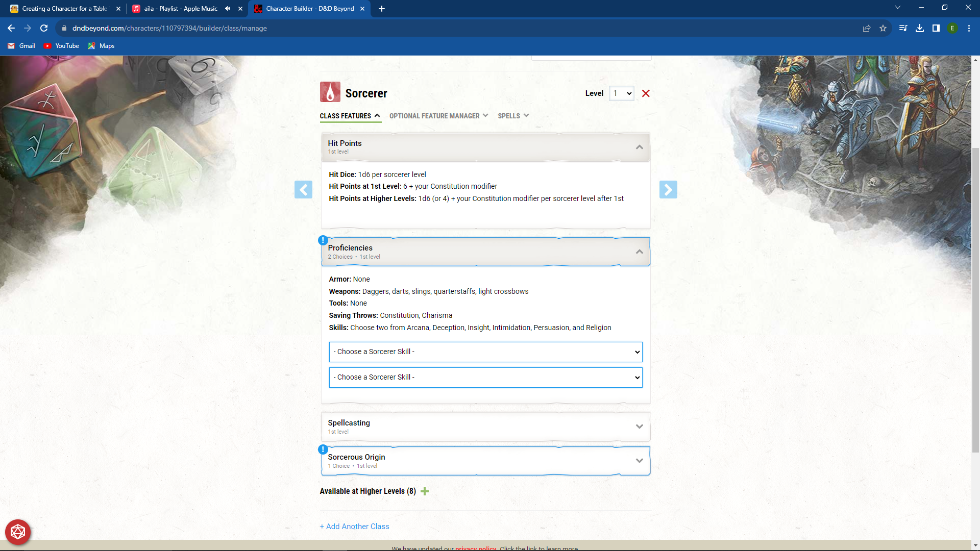Expand the Sorcerous Origin section

coord(639,461)
